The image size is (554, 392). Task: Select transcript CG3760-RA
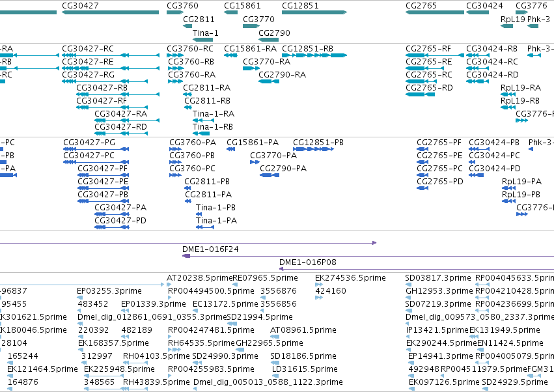(191, 75)
